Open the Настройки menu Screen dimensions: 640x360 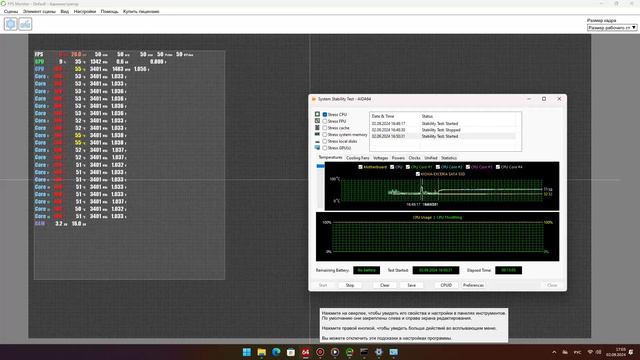(x=84, y=11)
